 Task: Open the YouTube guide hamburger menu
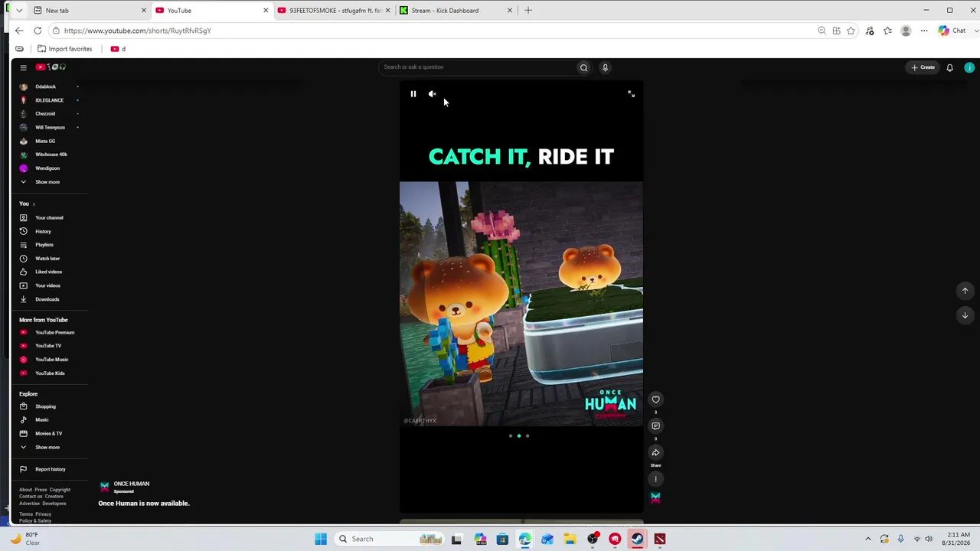[x=23, y=67]
